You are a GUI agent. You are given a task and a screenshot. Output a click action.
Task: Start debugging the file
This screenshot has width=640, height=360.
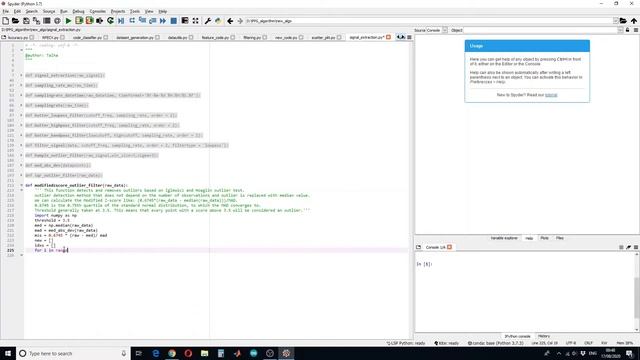[x=121, y=21]
